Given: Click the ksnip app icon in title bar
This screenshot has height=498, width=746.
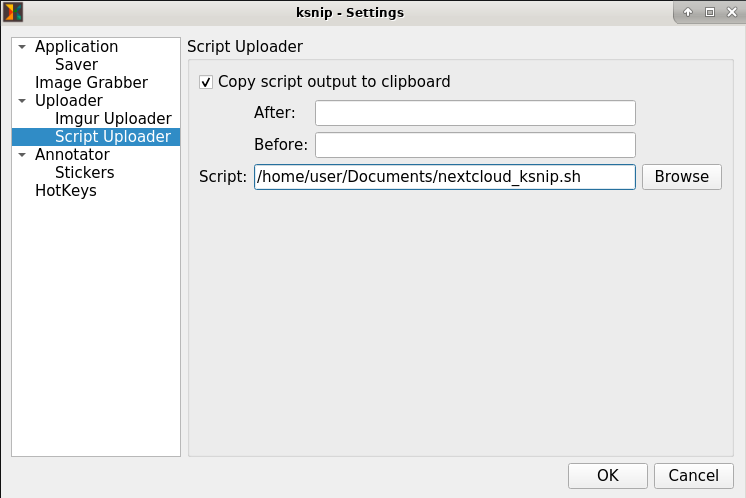Looking at the screenshot, I should point(13,12).
